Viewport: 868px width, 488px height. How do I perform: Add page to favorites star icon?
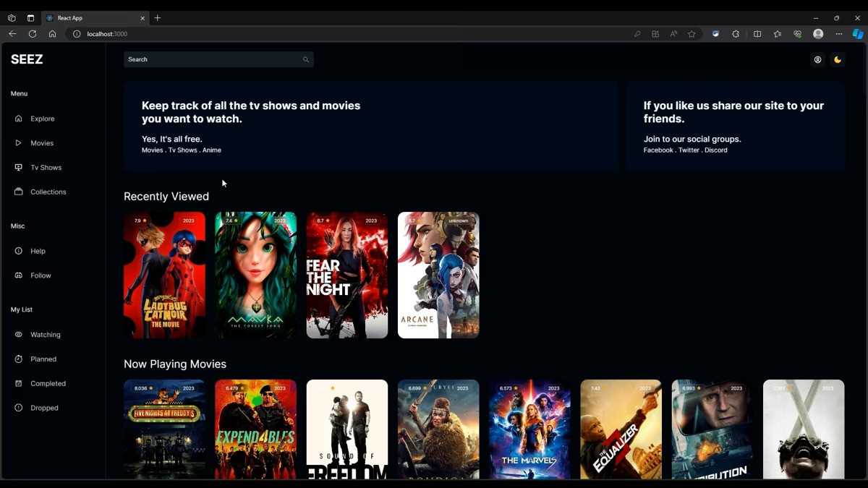(x=692, y=34)
